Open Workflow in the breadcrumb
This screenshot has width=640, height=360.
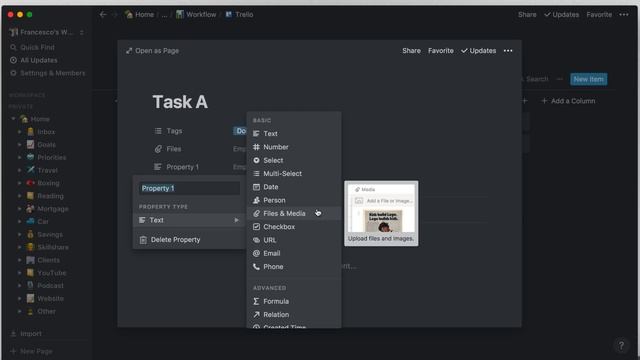point(196,14)
